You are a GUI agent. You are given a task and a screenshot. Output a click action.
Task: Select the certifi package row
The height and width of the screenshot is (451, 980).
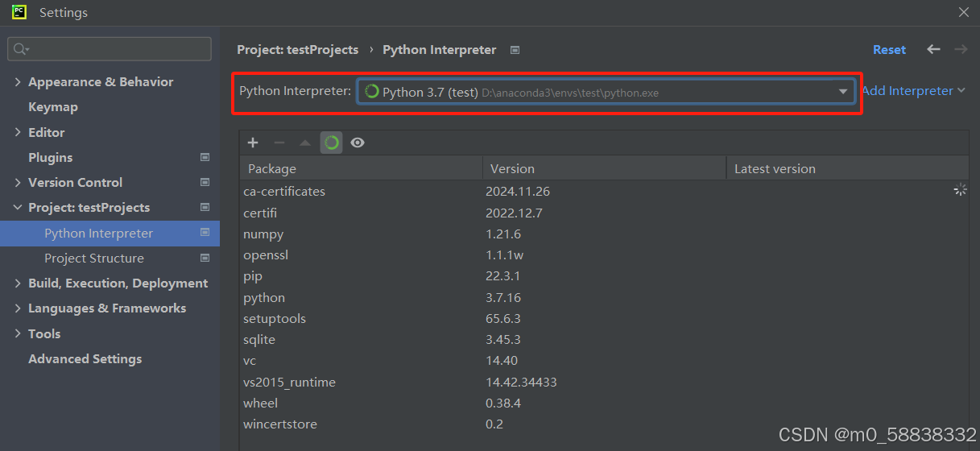(x=604, y=213)
